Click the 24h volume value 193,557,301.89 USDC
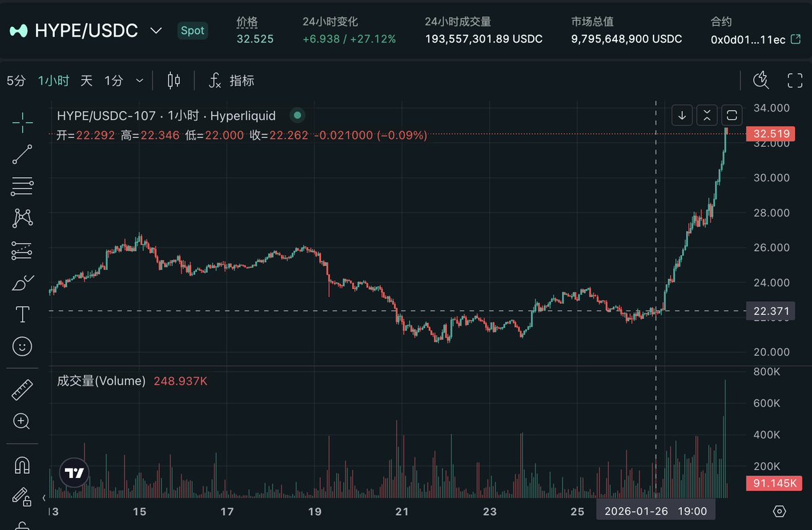Screen dimensions: 812x530 pos(484,39)
